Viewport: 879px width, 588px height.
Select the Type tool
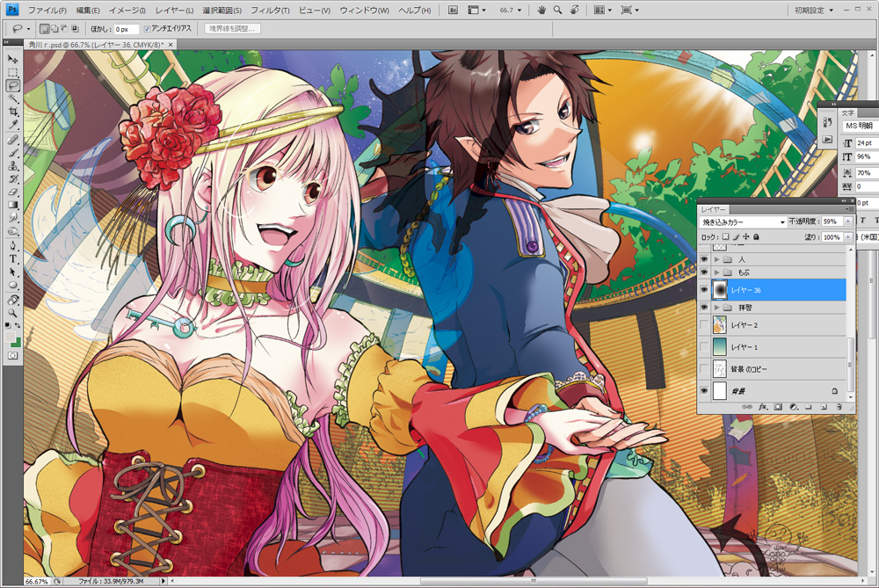(12, 258)
